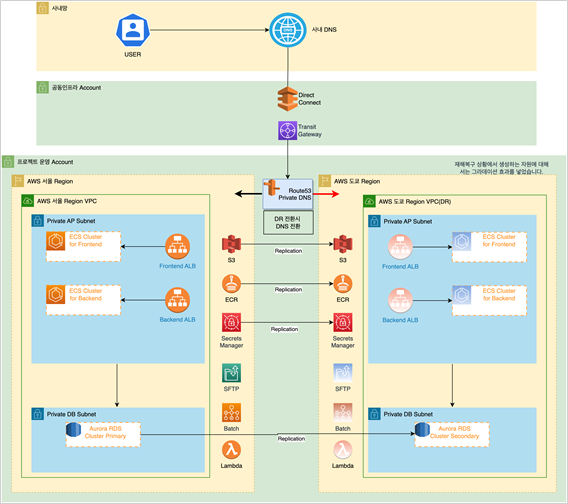The width and height of the screenshot is (568, 504).
Task: Click the 사내 DNS text label
Action: (324, 30)
